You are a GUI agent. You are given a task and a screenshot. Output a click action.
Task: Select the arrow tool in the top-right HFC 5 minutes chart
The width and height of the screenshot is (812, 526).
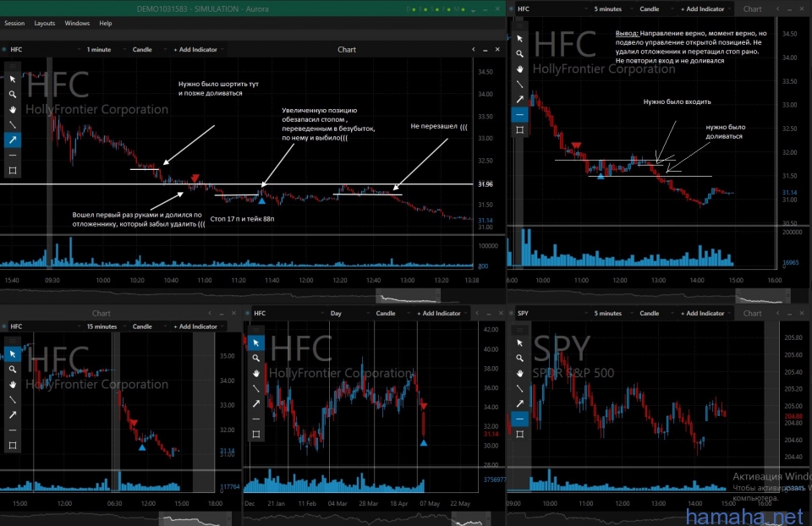click(519, 100)
